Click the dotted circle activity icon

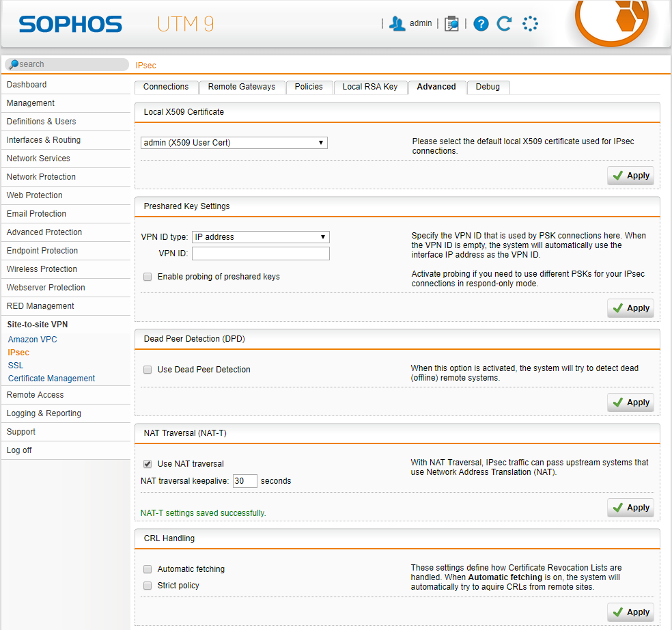coord(530,24)
